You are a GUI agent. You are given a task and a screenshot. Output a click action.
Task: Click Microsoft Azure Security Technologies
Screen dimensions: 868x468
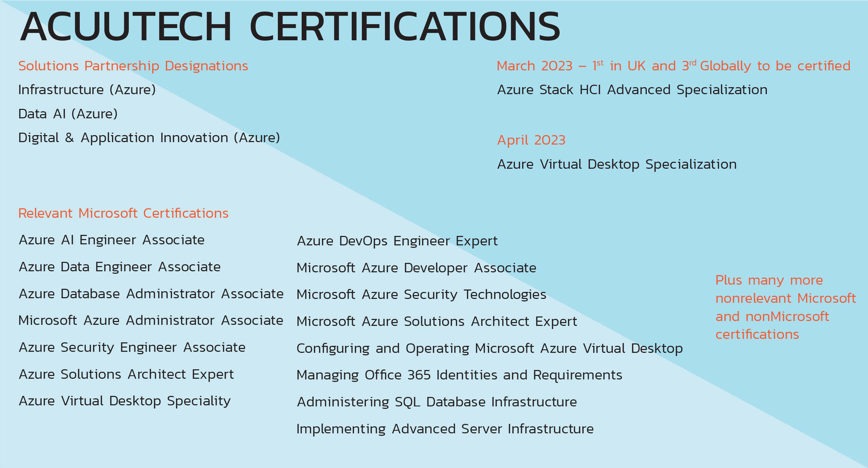tap(421, 295)
